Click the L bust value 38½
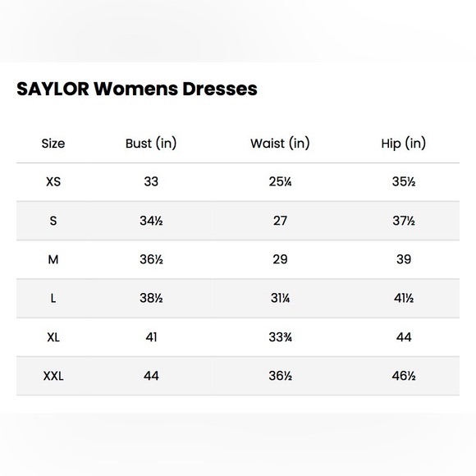Viewport: 476px width, 476px height. pyautogui.click(x=151, y=298)
